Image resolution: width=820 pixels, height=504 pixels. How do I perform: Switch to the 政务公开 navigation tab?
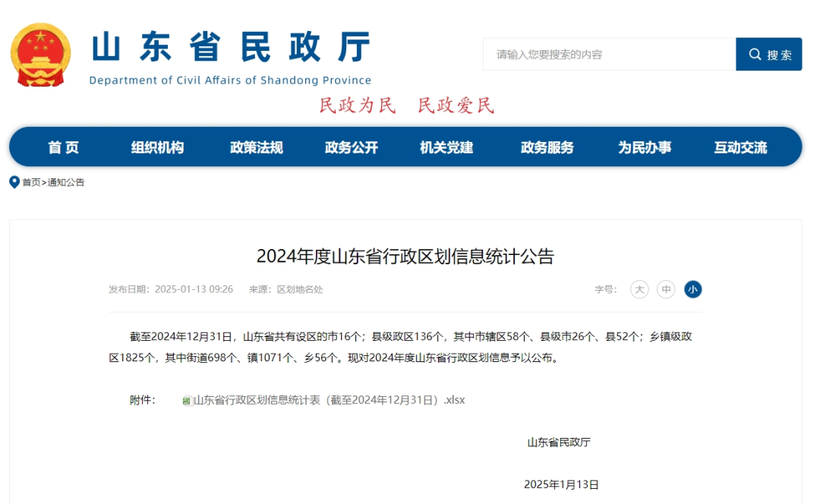click(350, 147)
